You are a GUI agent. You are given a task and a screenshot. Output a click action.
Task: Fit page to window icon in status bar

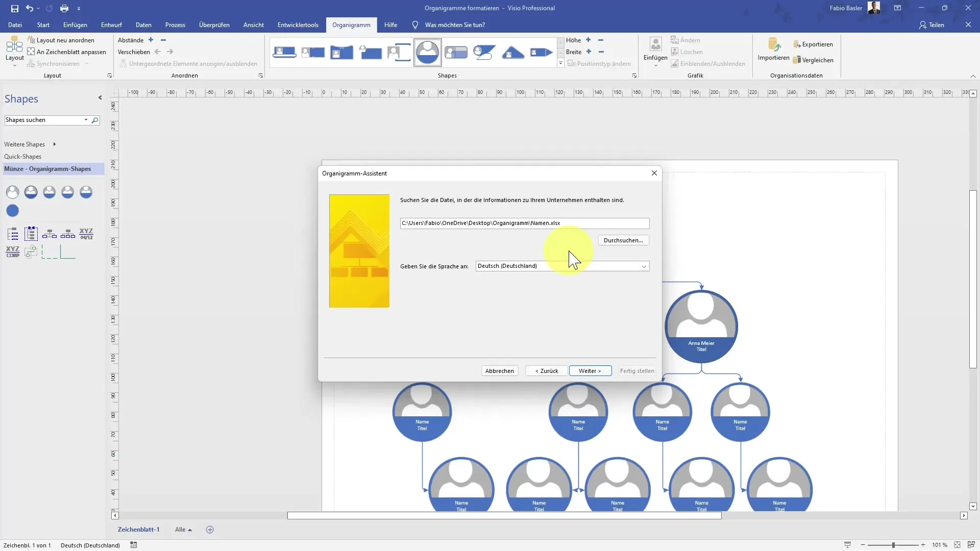point(957,545)
